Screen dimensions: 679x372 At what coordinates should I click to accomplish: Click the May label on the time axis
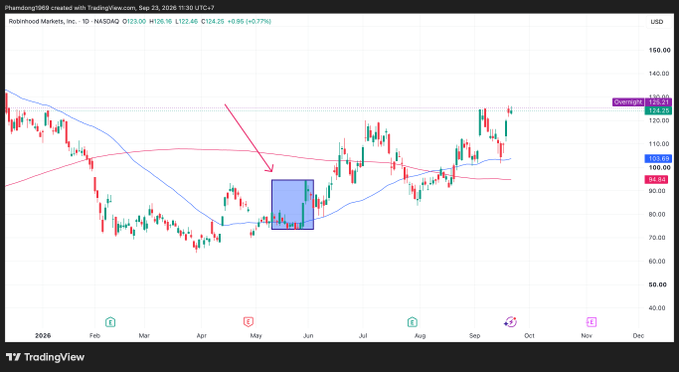[x=256, y=336]
